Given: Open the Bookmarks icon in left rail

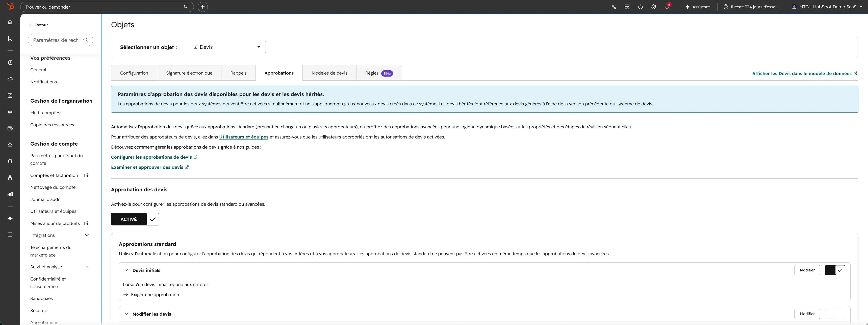Looking at the screenshot, I should [x=10, y=38].
